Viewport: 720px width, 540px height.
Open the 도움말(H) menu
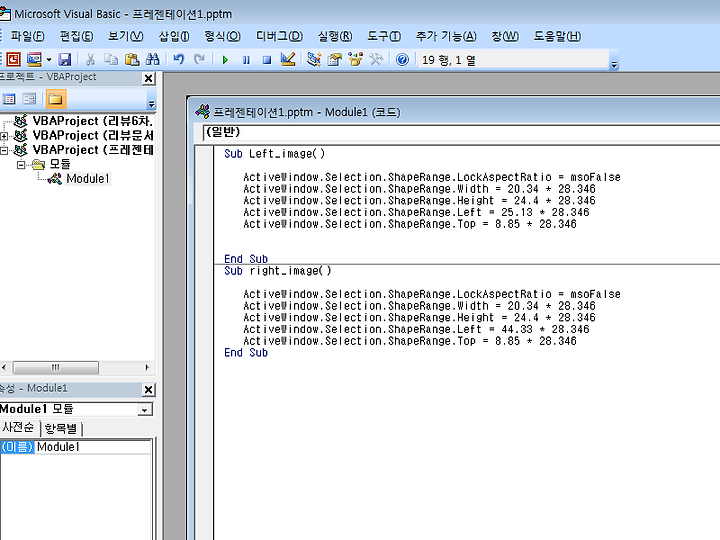tap(557, 36)
